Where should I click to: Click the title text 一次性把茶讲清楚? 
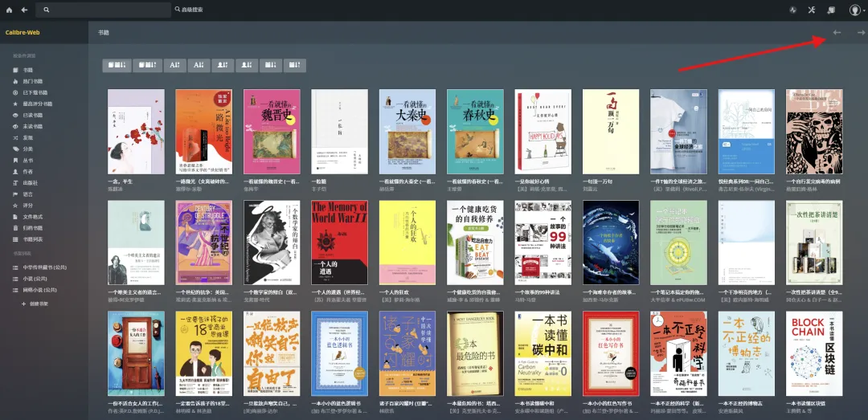(x=814, y=292)
